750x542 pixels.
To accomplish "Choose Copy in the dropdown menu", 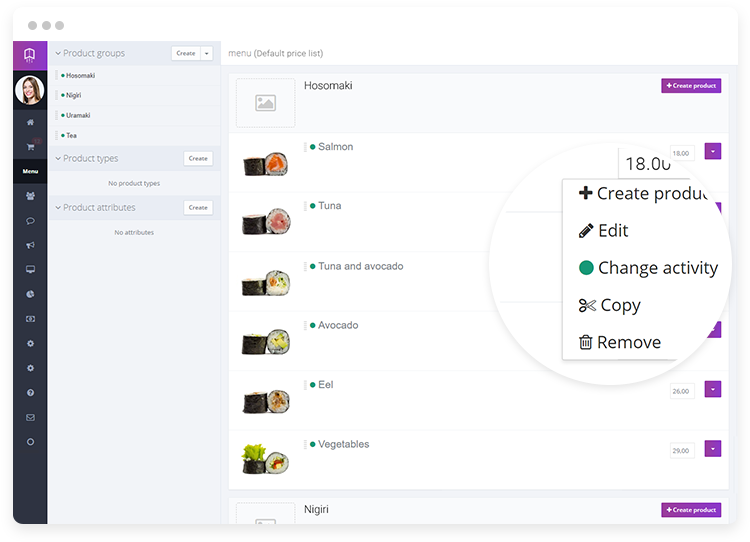I will point(609,305).
